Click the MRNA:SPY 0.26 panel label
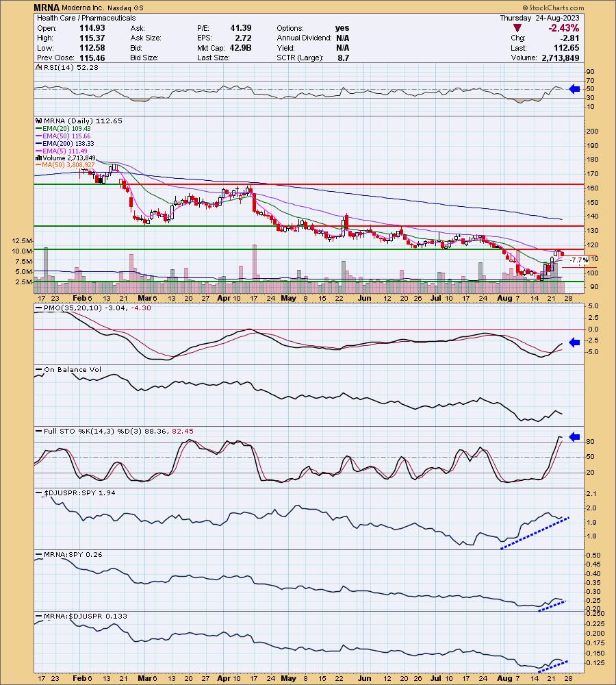The image size is (616, 685). [73, 554]
